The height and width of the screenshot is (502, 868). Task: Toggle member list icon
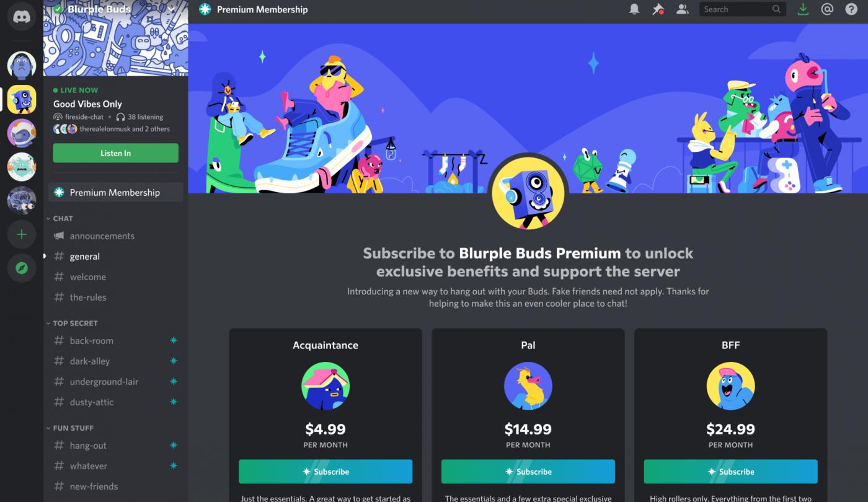[683, 9]
